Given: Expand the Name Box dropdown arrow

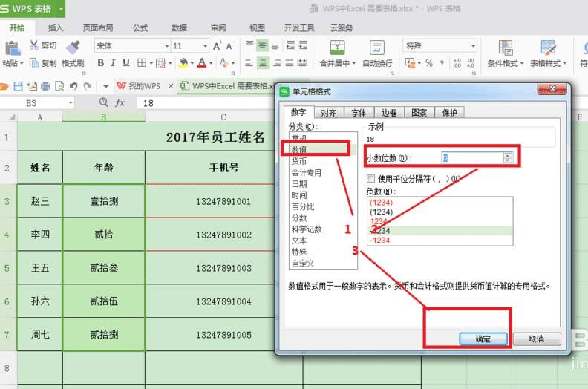Looking at the screenshot, I should [x=71, y=102].
